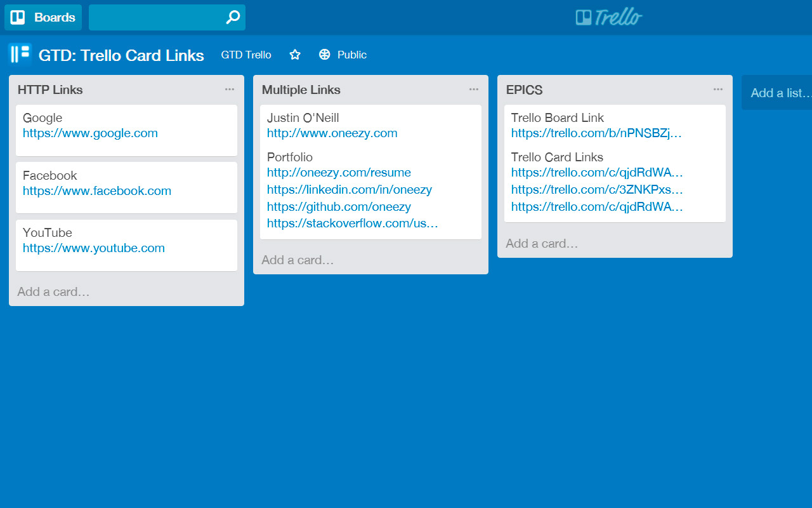
Task: Open the Portfolio card title
Action: (290, 157)
